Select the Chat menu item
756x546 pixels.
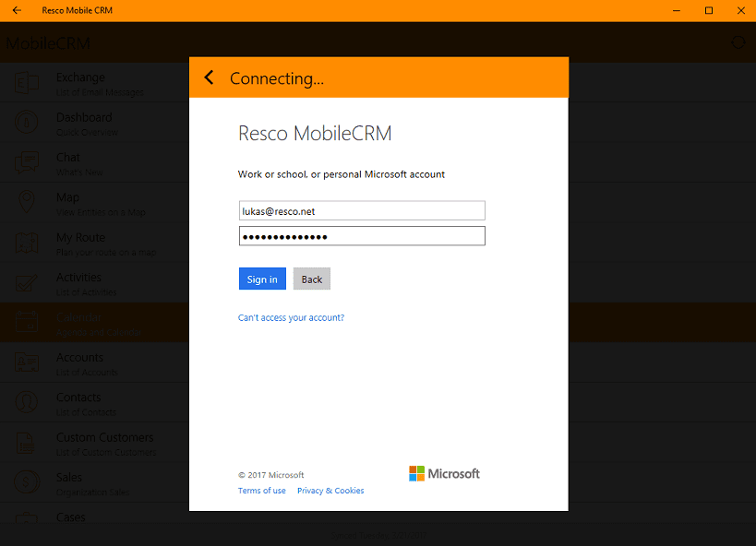[x=94, y=162]
